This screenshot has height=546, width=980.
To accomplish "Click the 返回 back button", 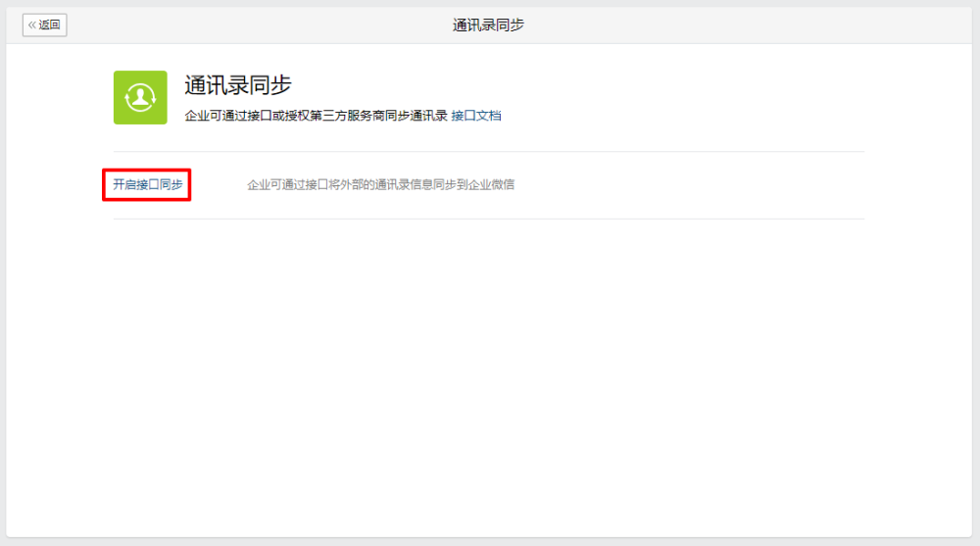I will (44, 25).
